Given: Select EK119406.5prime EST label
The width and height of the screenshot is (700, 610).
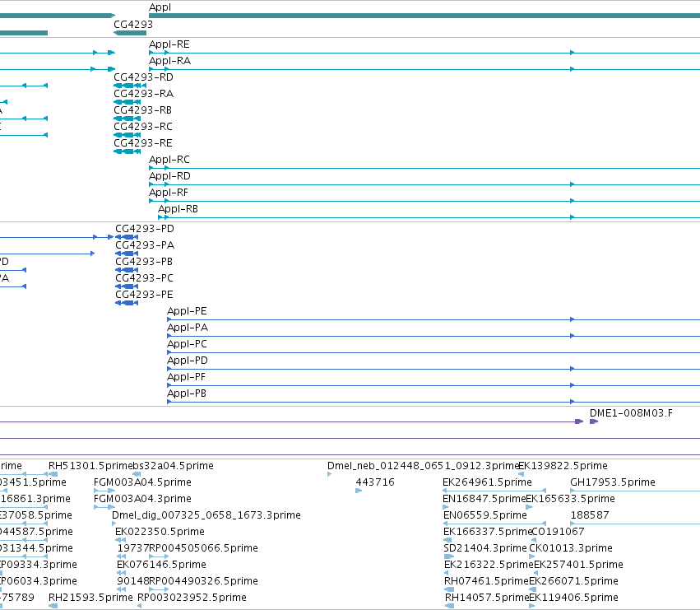Looking at the screenshot, I should (573, 598).
